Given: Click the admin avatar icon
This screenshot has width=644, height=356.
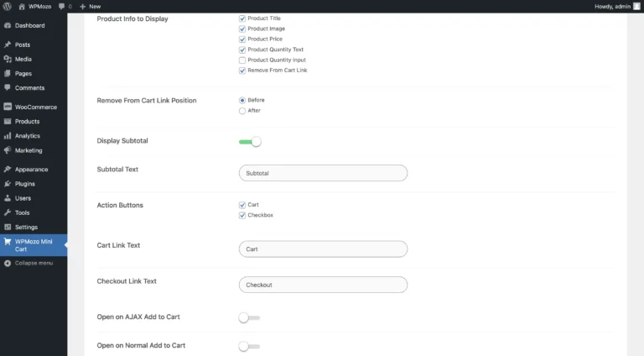Looking at the screenshot, I should coord(636,6).
